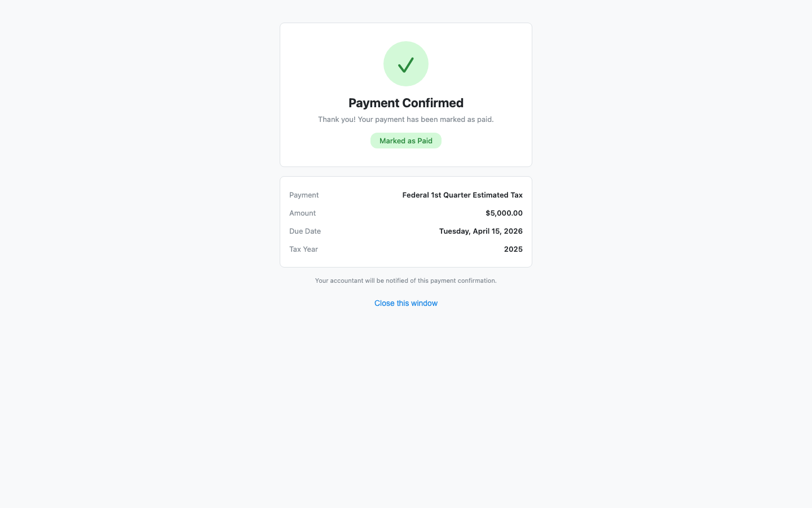Click the 'Payment' row label
Screen dimensions: 812x508
[304, 195]
